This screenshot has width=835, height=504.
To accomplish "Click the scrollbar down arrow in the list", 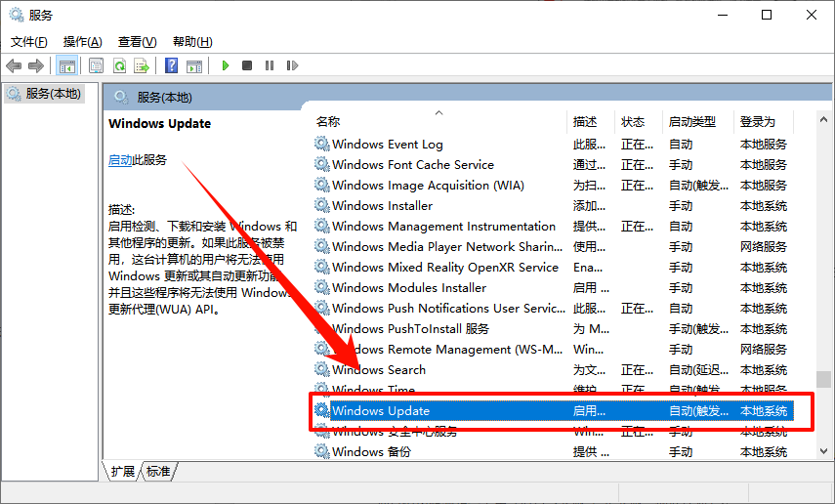I will click(824, 451).
